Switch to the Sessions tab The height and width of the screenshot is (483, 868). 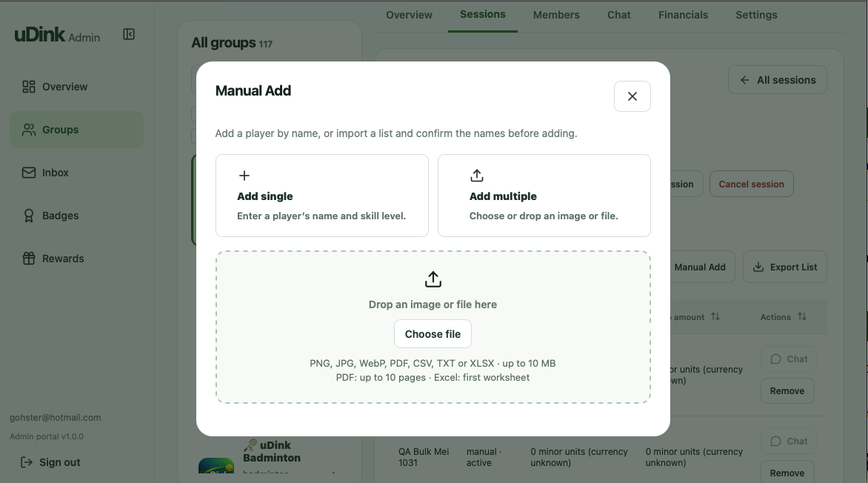[483, 14]
